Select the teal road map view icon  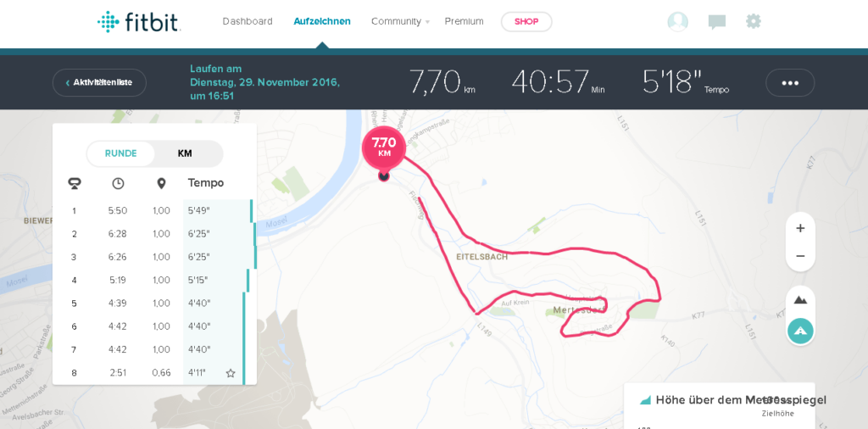coord(800,331)
